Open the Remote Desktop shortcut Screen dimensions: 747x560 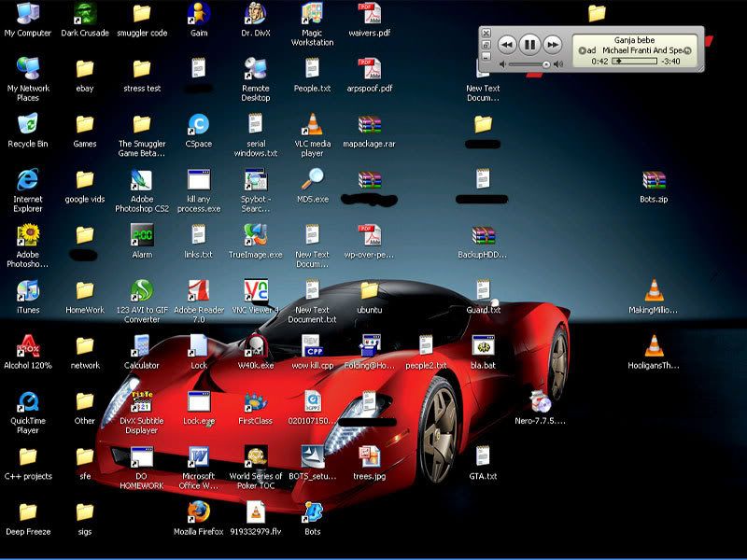255,70
